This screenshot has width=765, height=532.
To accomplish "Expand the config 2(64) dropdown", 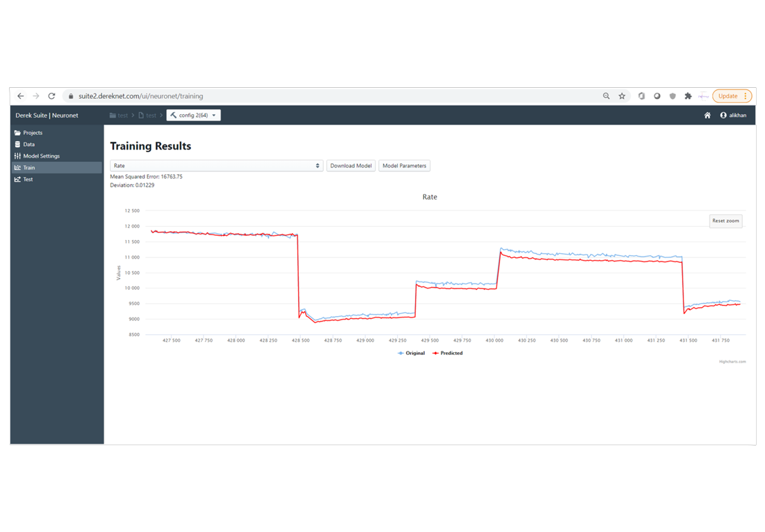I will point(194,116).
